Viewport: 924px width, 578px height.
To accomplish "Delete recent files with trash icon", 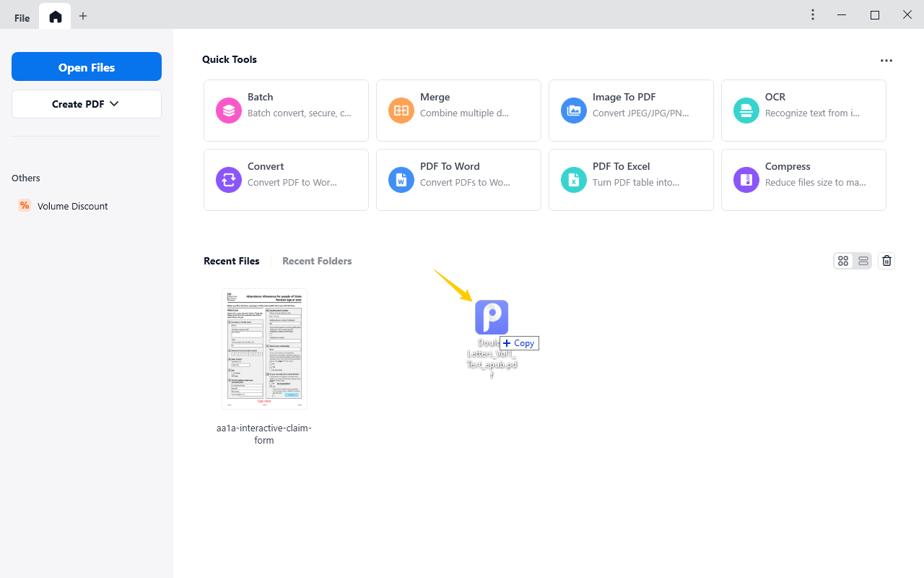I will [x=886, y=261].
